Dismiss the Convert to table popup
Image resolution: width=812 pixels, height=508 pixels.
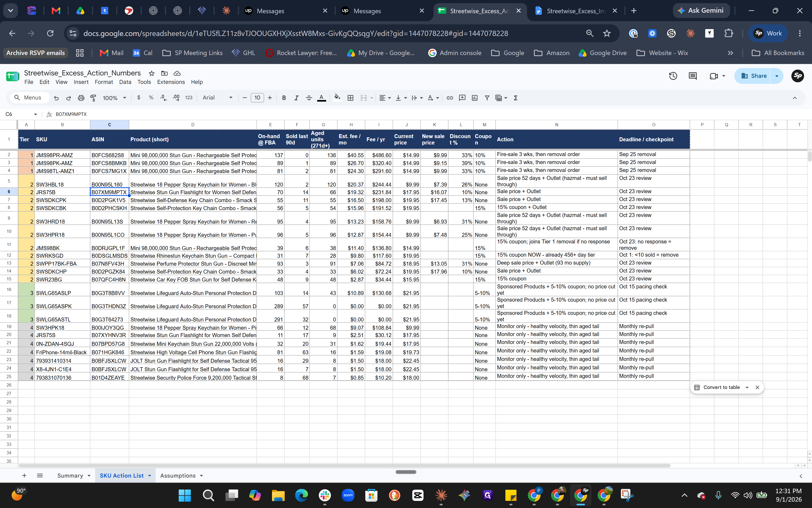coord(757,387)
